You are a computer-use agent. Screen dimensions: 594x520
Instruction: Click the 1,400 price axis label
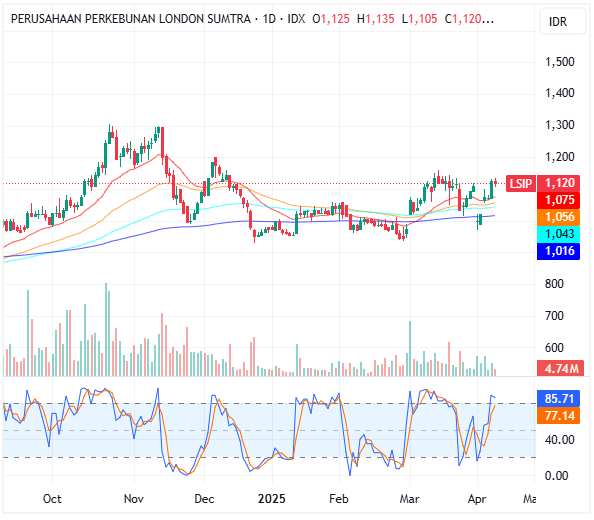point(560,93)
